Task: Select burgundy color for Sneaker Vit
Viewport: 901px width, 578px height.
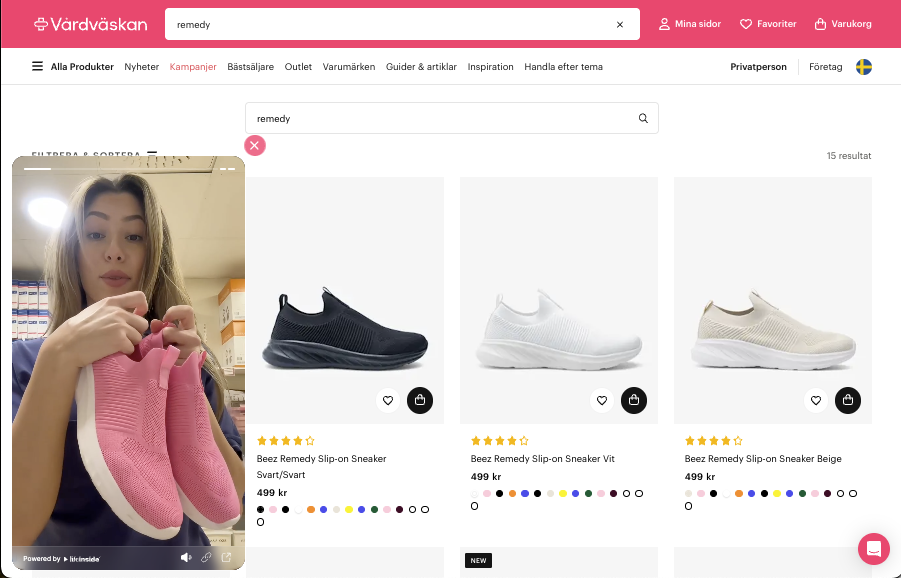Action: (613, 494)
